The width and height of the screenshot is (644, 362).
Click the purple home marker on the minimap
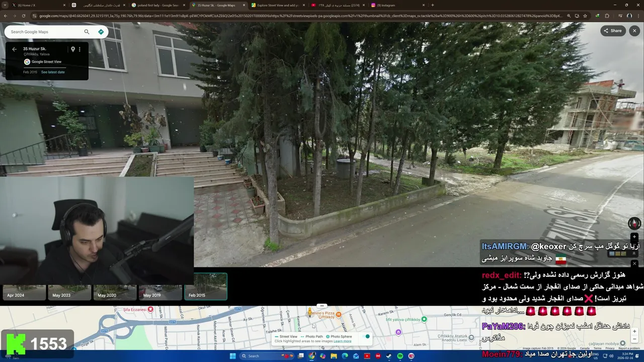point(398,332)
